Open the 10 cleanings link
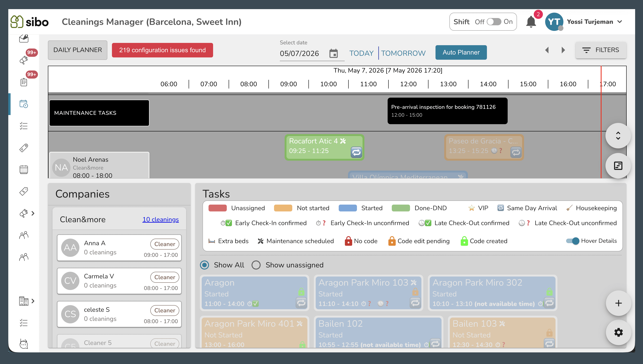 point(160,220)
